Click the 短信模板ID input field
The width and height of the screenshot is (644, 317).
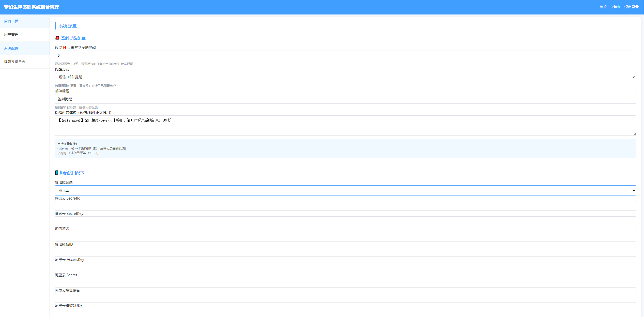pyautogui.click(x=345, y=252)
